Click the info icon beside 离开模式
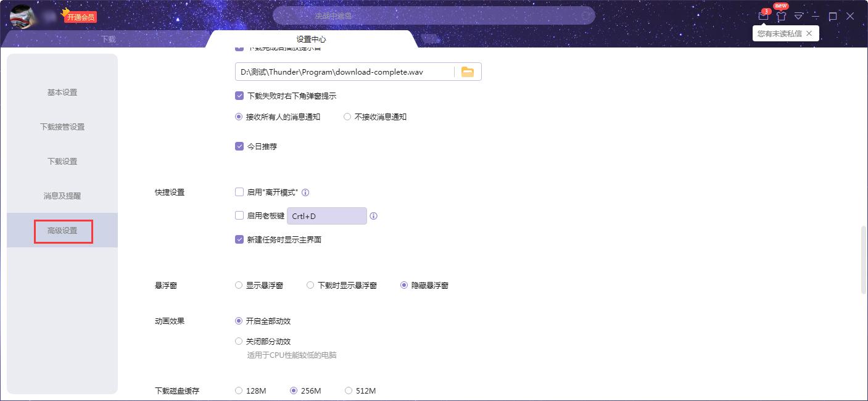Viewport: 868px width, 401px height. tap(305, 192)
